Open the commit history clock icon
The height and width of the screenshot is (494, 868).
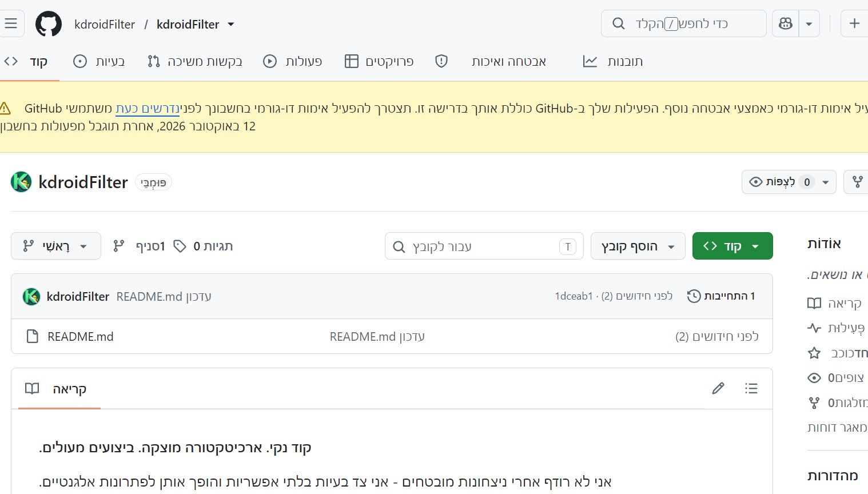694,296
